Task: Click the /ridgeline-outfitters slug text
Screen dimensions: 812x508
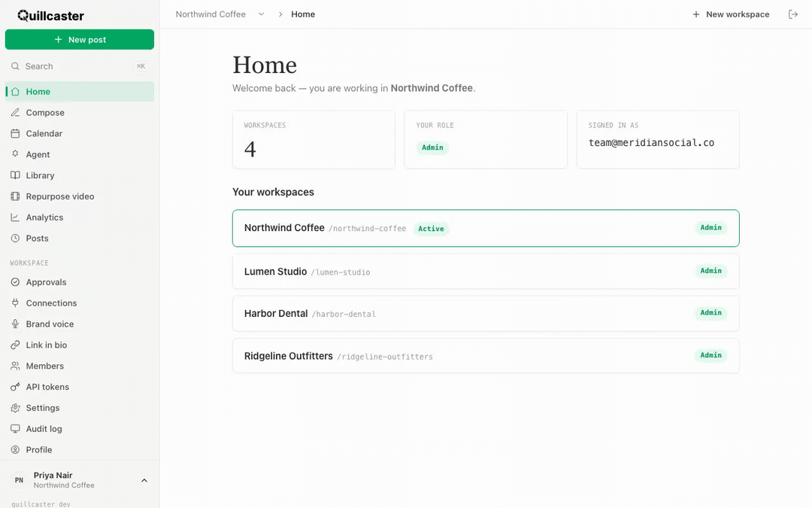Action: coord(385,357)
